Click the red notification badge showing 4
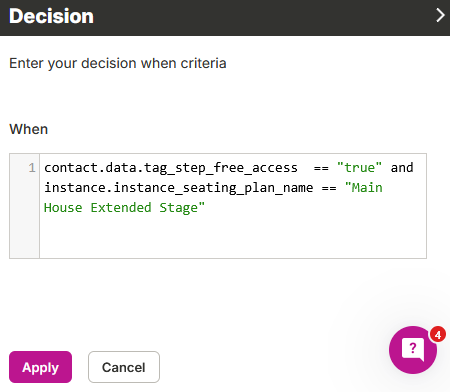Image resolution: width=450 pixels, height=392 pixels. pos(438,334)
